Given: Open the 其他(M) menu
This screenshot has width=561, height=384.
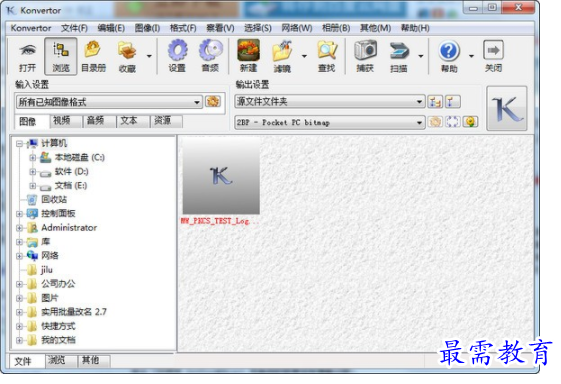Looking at the screenshot, I should [375, 28].
